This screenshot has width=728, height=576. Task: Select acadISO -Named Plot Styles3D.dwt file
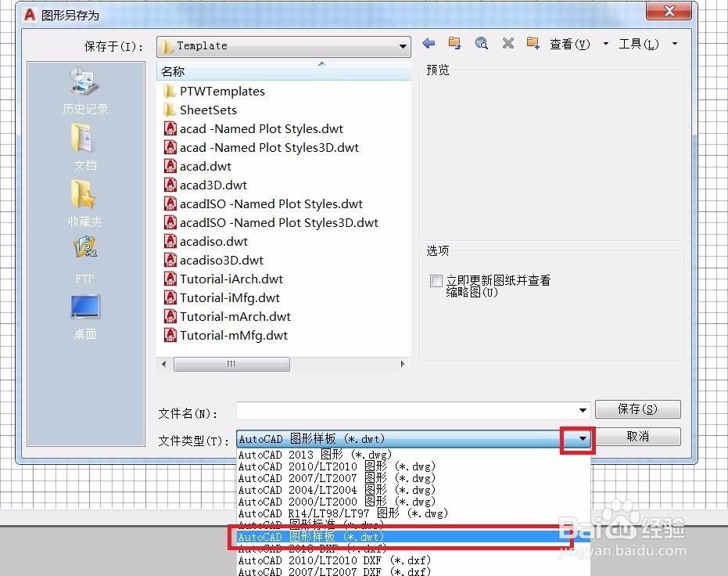(x=271, y=222)
